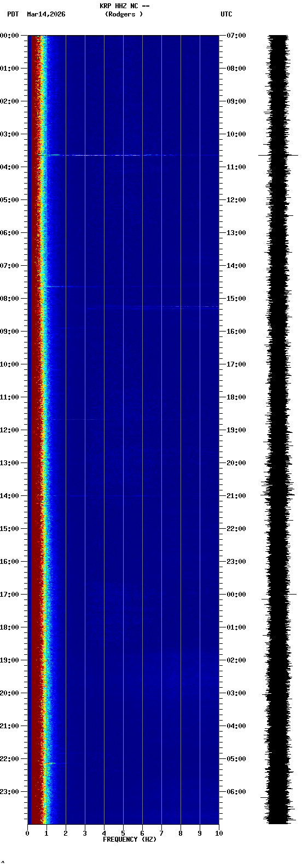302x868 pixels.
Task: Click the 03:00 PDT time label
Action: 10,134
